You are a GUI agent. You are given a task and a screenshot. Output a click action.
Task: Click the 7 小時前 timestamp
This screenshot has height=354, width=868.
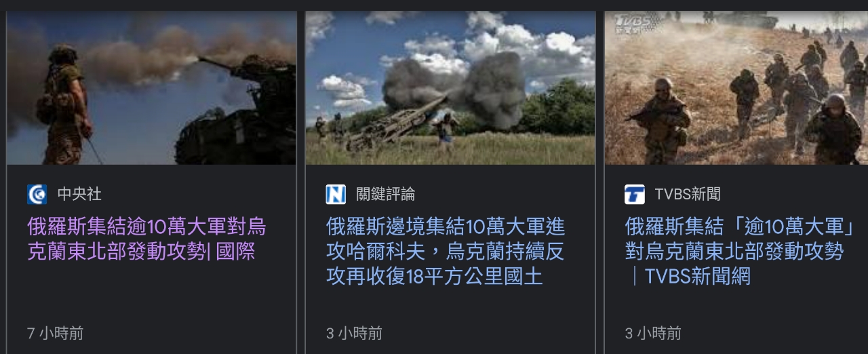pos(56,333)
